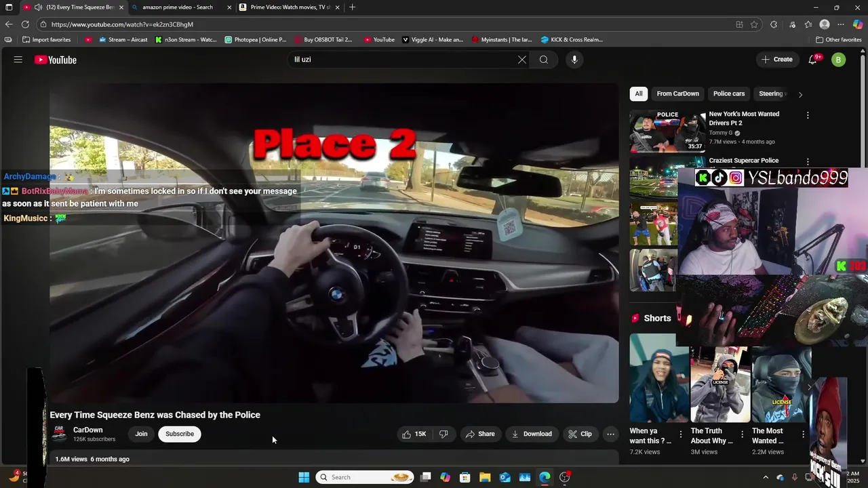Go to the YouTube home logo
The image size is (868, 488).
click(56, 60)
